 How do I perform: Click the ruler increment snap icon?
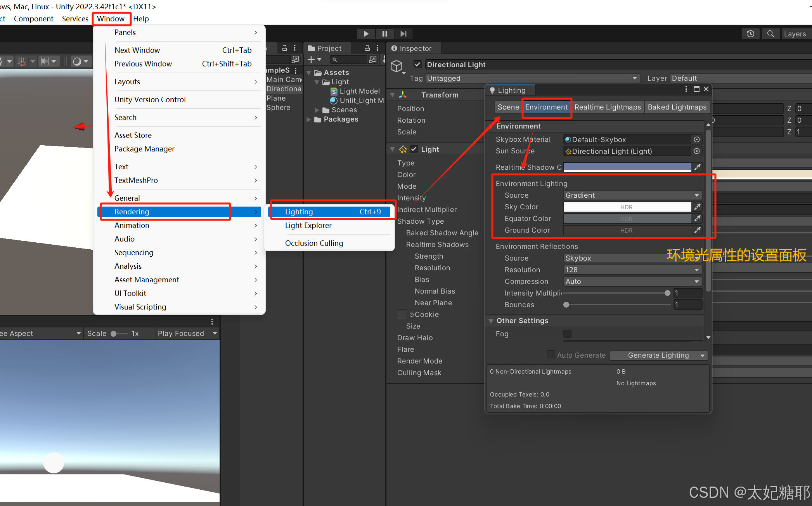pyautogui.click(x=45, y=61)
